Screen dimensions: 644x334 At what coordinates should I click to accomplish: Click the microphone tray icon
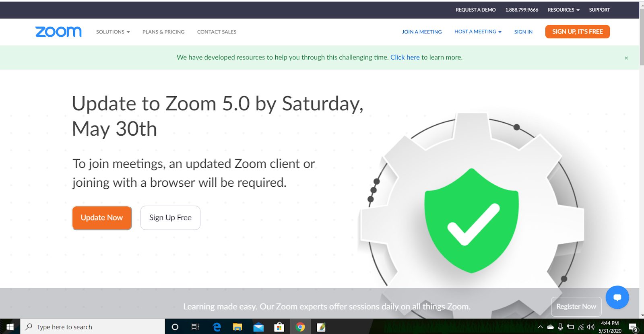coord(560,327)
